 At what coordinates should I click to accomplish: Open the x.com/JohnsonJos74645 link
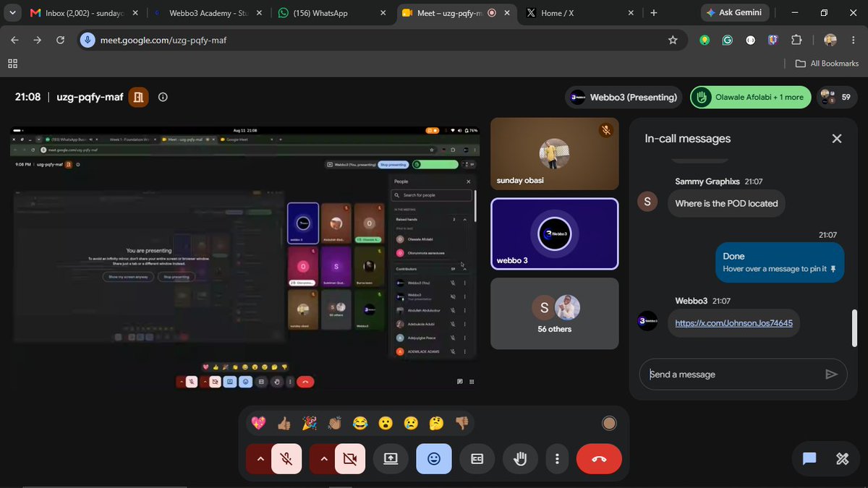733,323
